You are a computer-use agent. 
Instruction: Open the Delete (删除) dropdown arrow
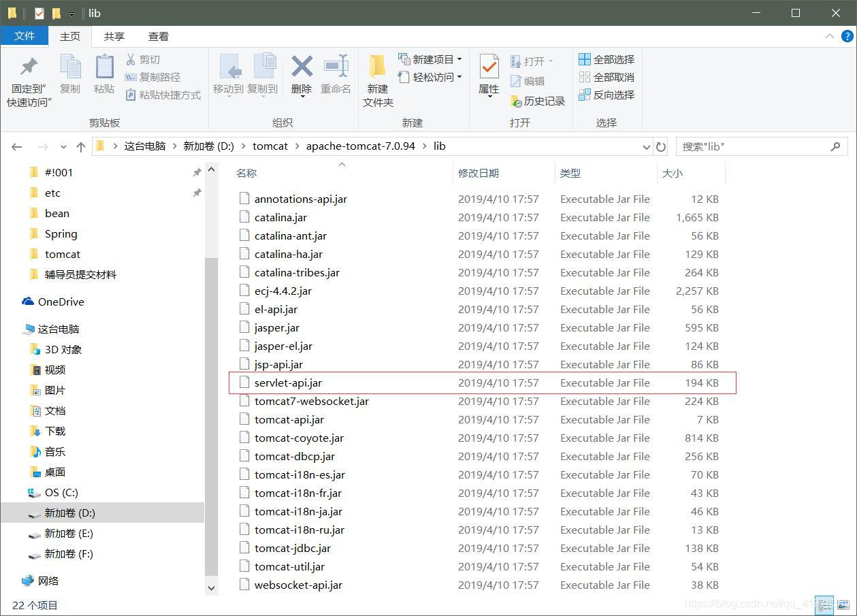302,97
